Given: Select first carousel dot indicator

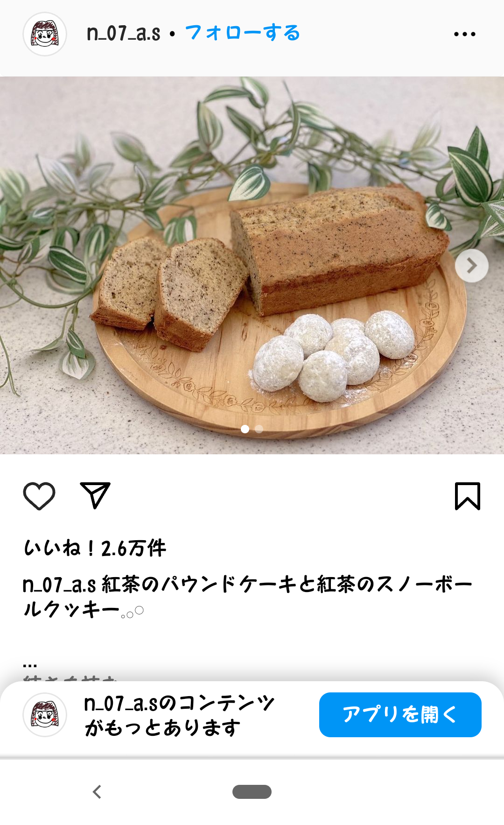Looking at the screenshot, I should [245, 429].
